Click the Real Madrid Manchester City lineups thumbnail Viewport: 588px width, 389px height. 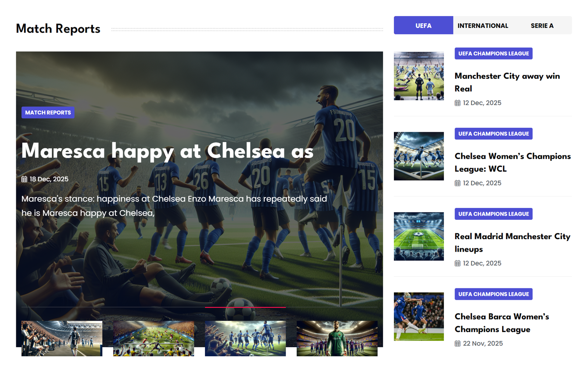click(419, 236)
